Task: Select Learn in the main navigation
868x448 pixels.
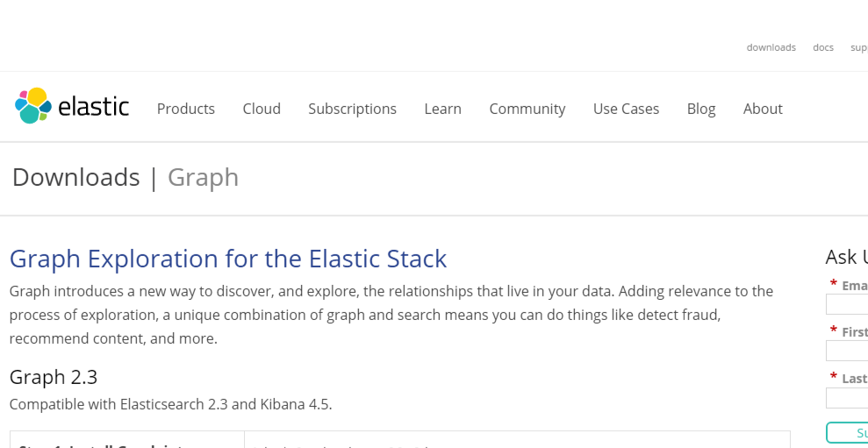Action: click(442, 109)
